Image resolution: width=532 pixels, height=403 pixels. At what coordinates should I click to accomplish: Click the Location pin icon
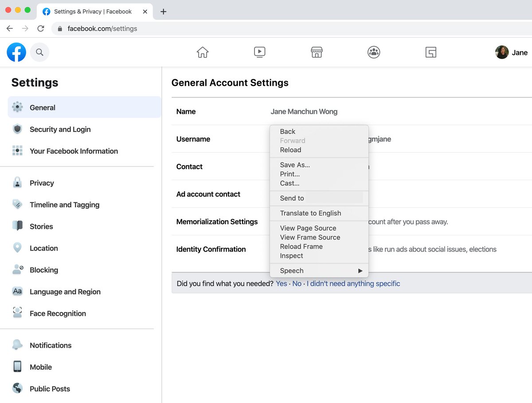click(x=17, y=248)
